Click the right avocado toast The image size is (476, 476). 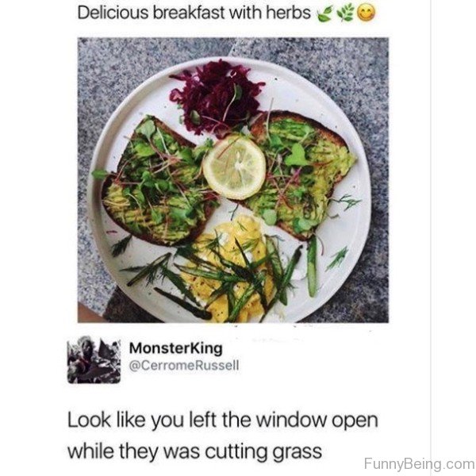(x=301, y=173)
